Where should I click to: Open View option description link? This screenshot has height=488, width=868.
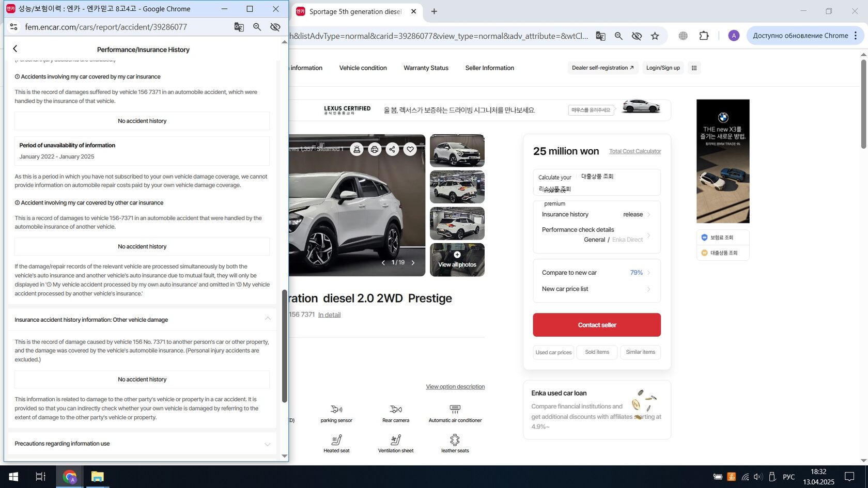click(x=455, y=387)
